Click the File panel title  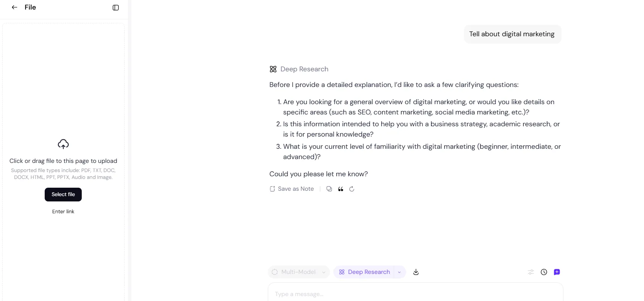point(30,7)
